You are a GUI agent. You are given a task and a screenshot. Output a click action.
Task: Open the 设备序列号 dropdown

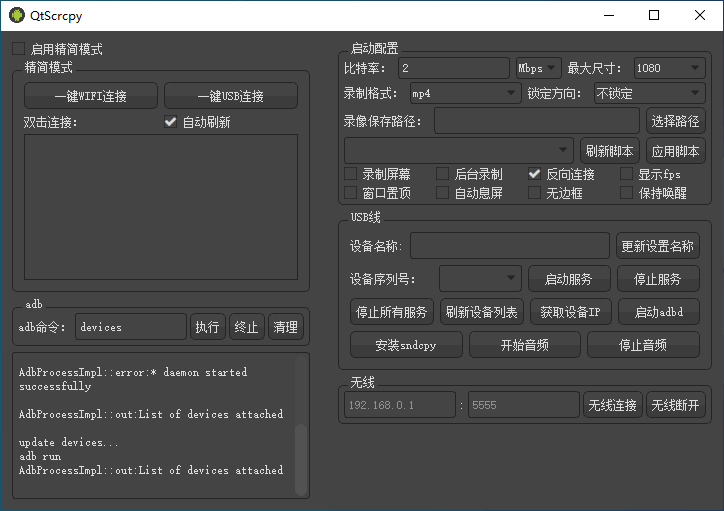480,279
